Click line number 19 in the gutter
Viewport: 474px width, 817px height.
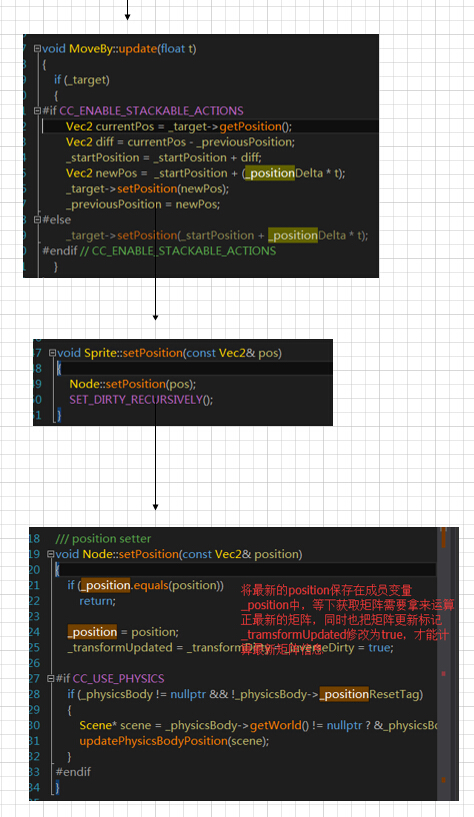tap(34, 554)
